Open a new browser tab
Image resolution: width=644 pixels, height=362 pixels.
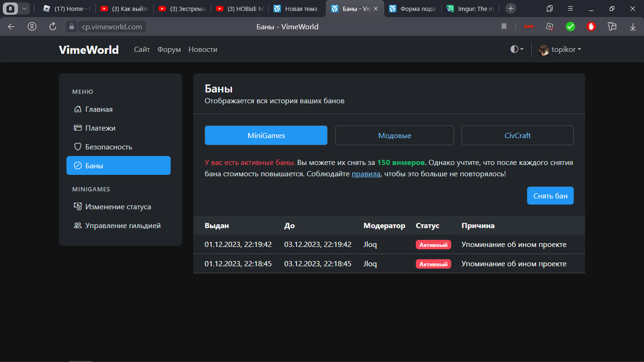(511, 9)
